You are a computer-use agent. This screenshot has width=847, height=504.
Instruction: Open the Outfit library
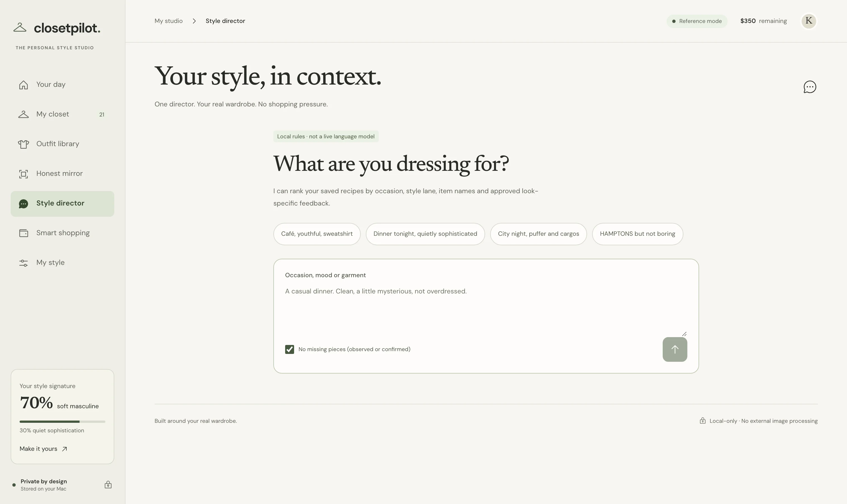[x=62, y=144]
